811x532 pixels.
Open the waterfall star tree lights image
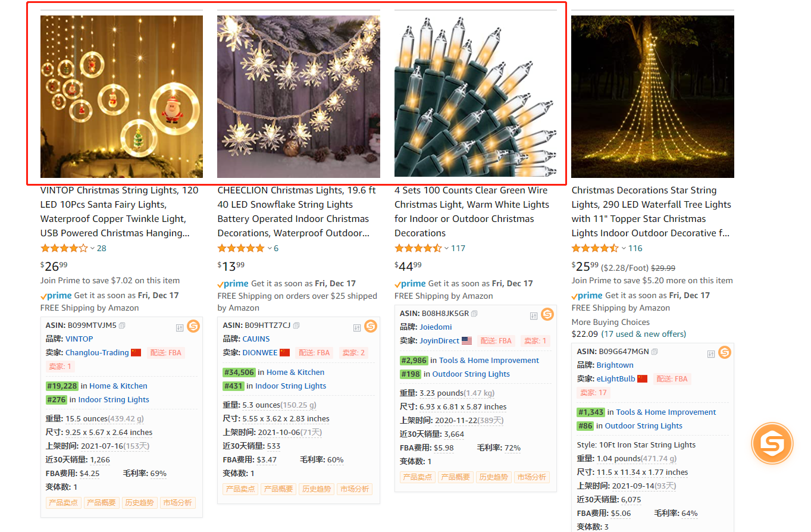(653, 96)
